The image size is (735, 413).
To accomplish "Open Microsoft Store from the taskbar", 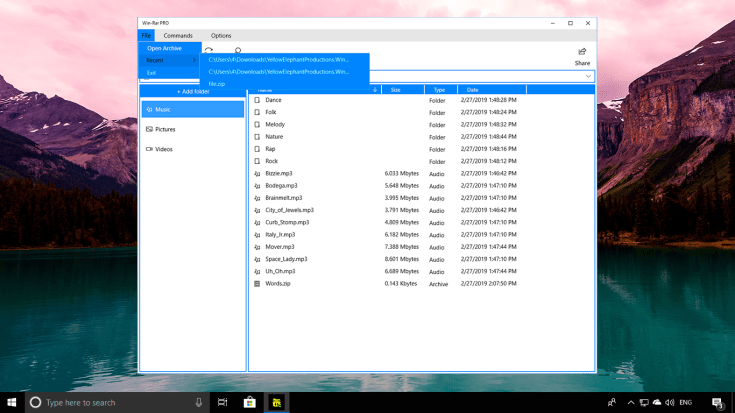I will 249,402.
